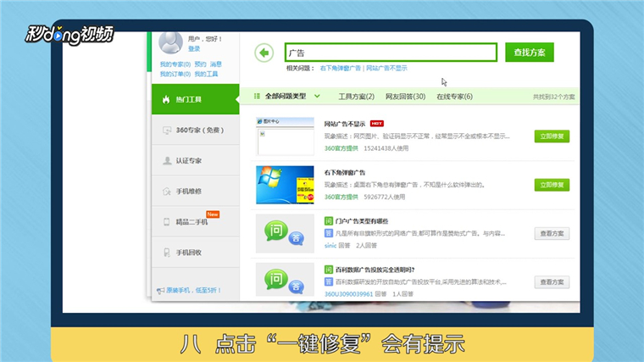Click 15241438人使用 usage count

(386, 148)
